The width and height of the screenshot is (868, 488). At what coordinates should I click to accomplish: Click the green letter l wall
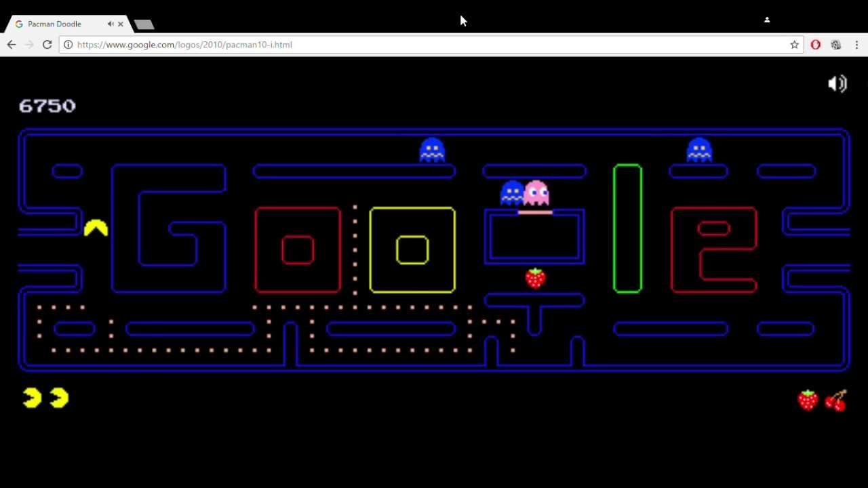point(627,228)
